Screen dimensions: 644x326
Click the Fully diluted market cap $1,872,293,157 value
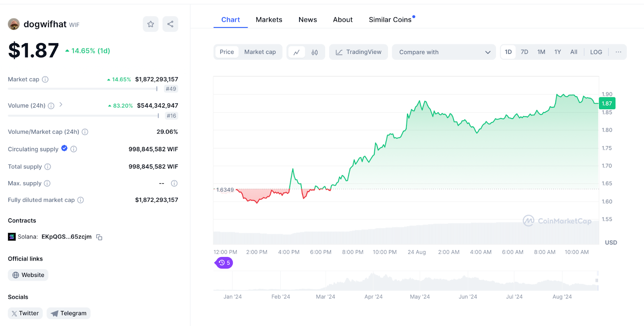pyautogui.click(x=157, y=200)
